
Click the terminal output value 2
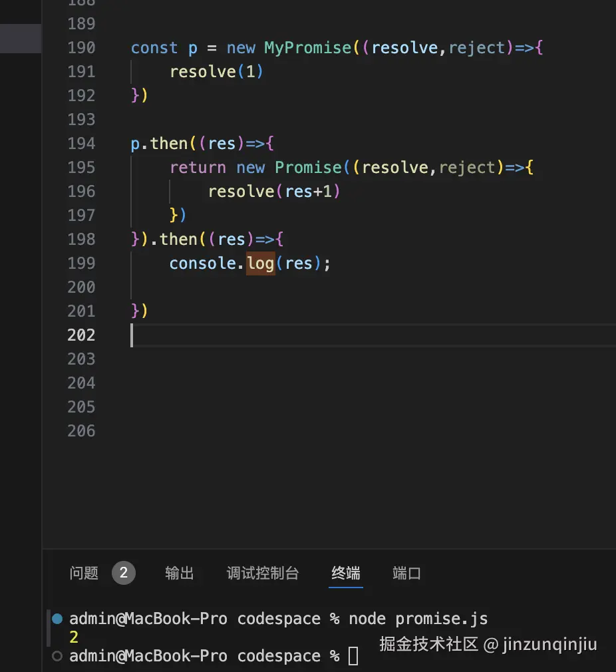coord(74,637)
